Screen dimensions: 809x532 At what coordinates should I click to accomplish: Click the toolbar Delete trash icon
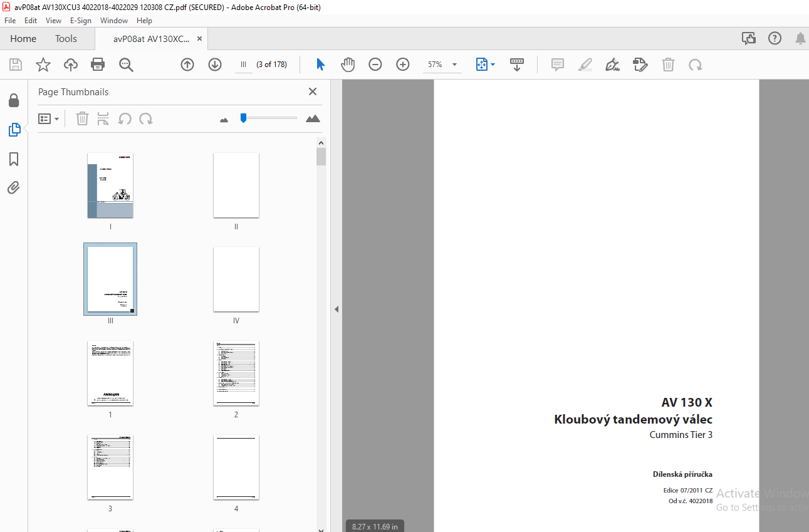tap(669, 65)
